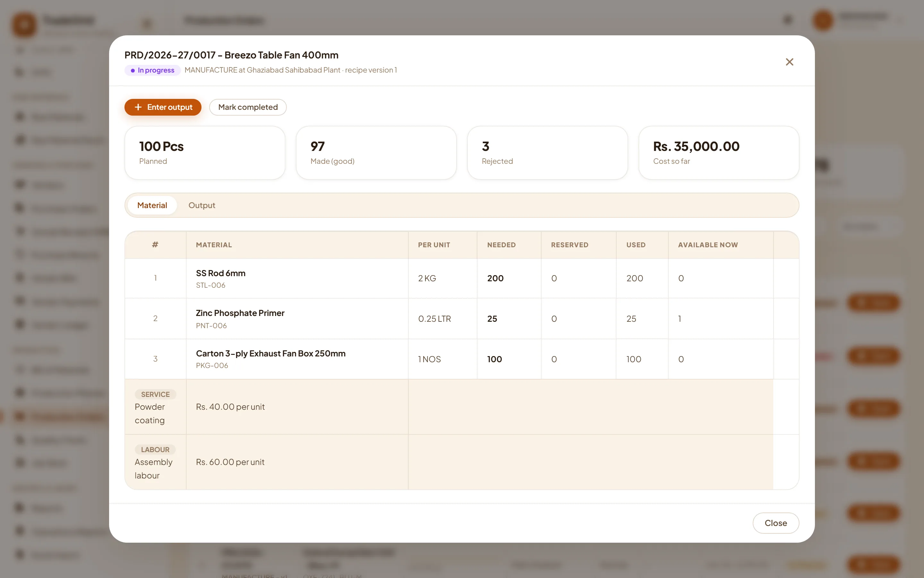Click the NEEDED column header

[501, 245]
